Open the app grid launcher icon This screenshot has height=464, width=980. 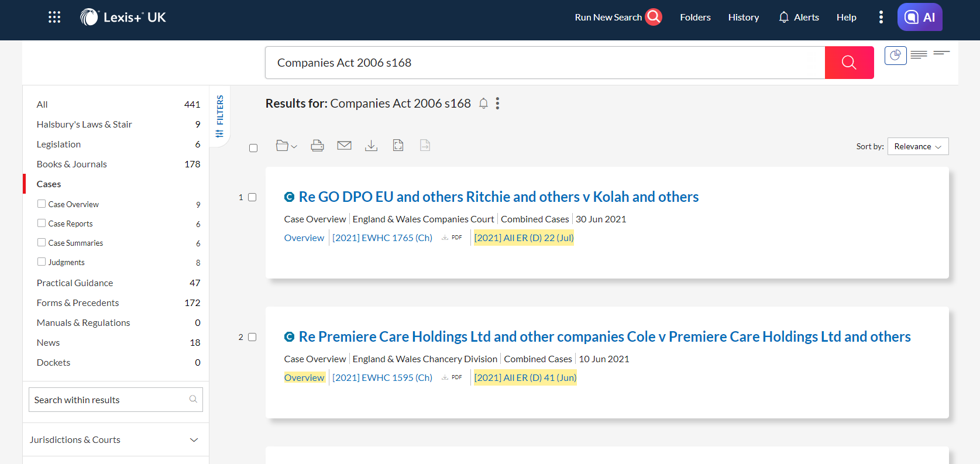[x=54, y=18]
